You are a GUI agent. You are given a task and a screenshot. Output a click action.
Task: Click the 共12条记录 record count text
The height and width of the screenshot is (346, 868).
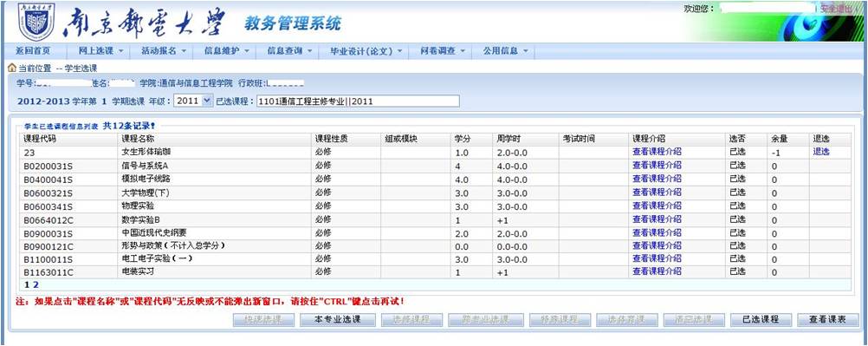click(x=129, y=126)
